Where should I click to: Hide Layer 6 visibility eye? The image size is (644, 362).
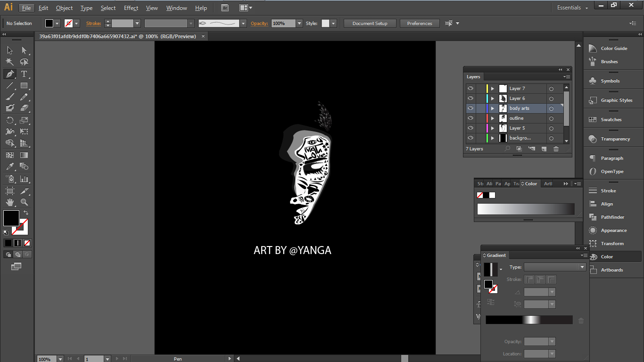pyautogui.click(x=471, y=99)
